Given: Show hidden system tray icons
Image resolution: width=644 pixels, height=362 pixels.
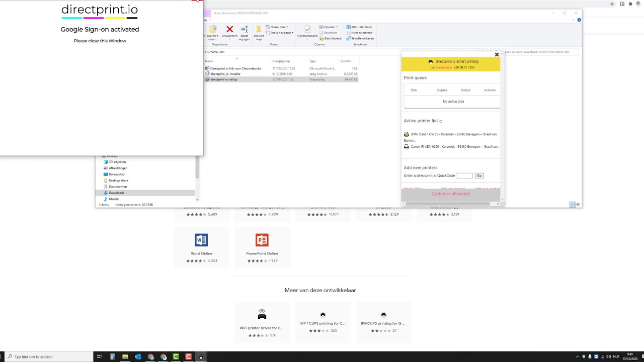Looking at the screenshot, I should click(578, 356).
